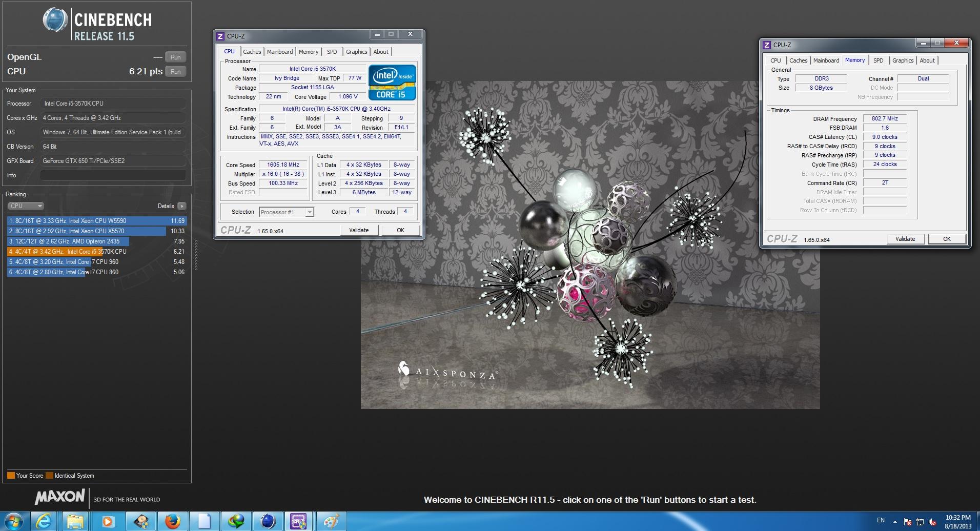This screenshot has height=531, width=980.
Task: Run the CPU benchmark
Action: 175,71
